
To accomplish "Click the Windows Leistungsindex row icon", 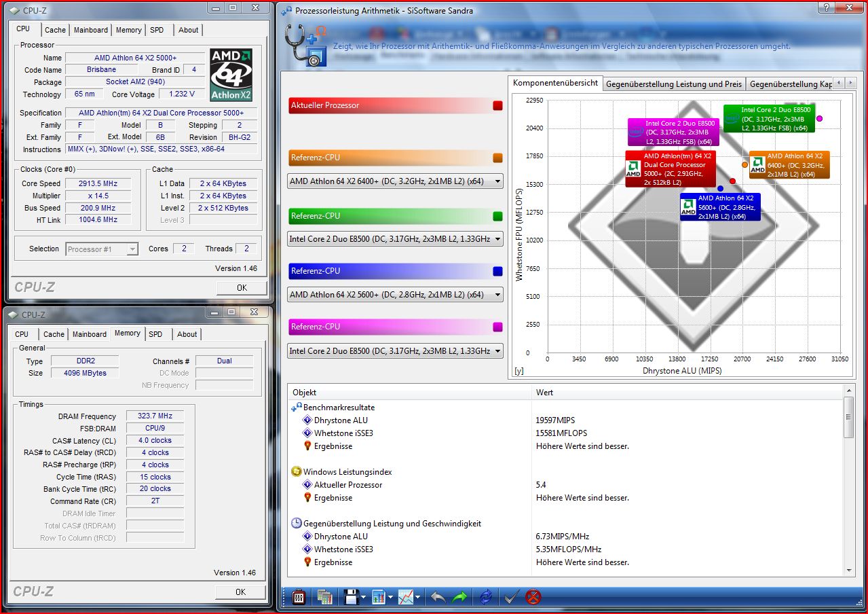I will coord(297,472).
